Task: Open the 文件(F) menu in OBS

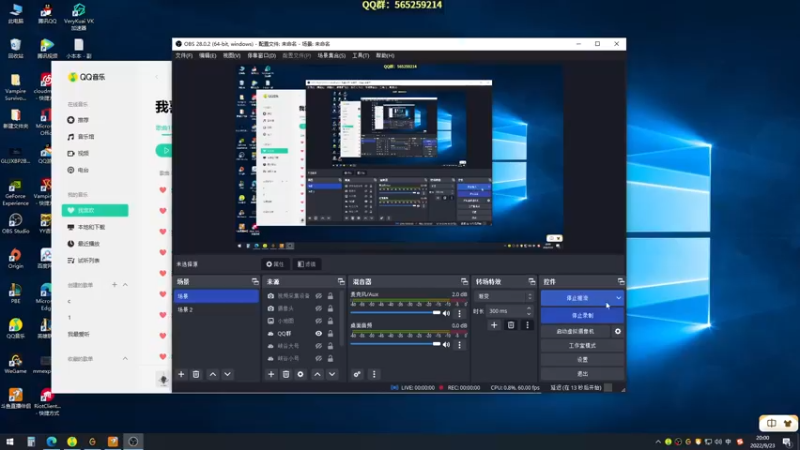Action: [x=184, y=56]
